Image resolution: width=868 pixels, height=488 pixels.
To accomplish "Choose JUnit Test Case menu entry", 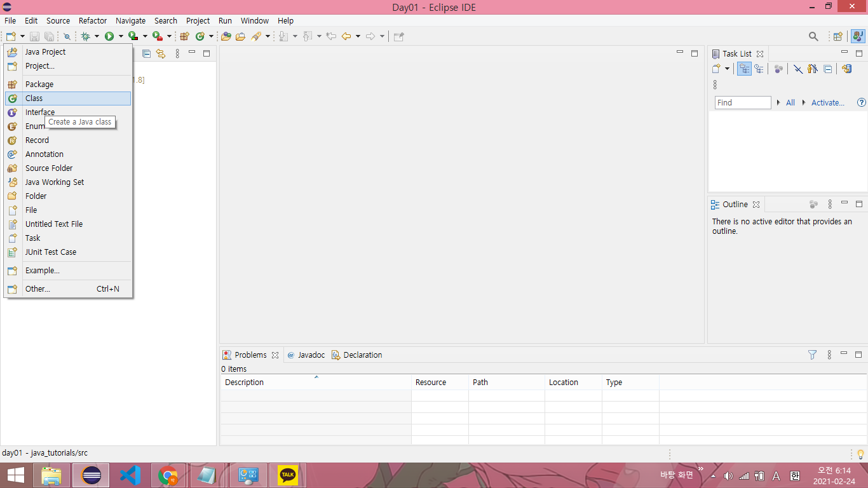I will (68, 252).
